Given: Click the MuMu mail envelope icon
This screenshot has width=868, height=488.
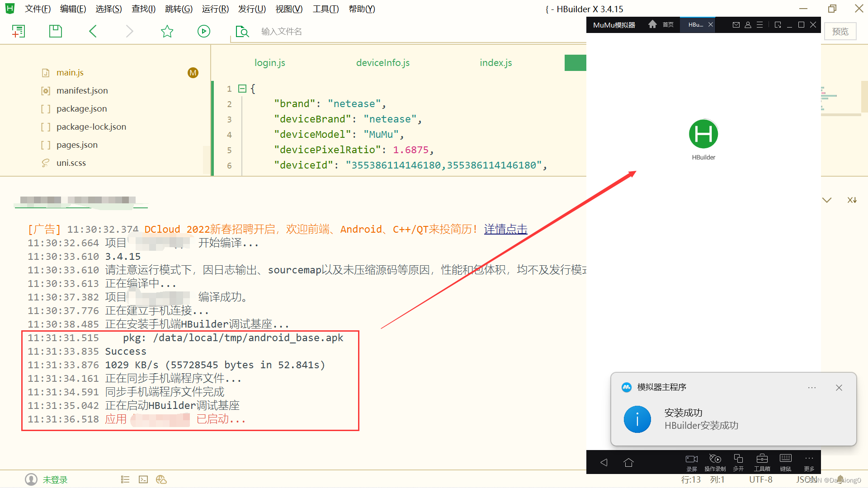Looking at the screenshot, I should pos(736,25).
